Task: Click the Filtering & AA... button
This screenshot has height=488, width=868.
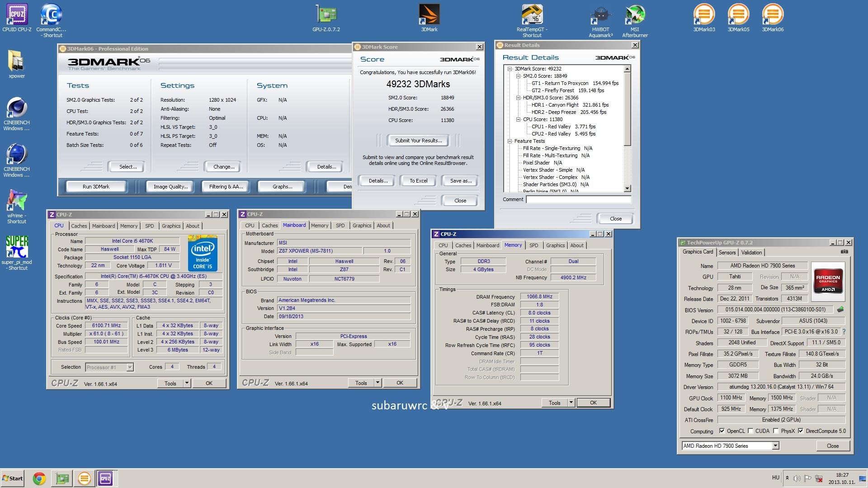Action: [x=226, y=187]
